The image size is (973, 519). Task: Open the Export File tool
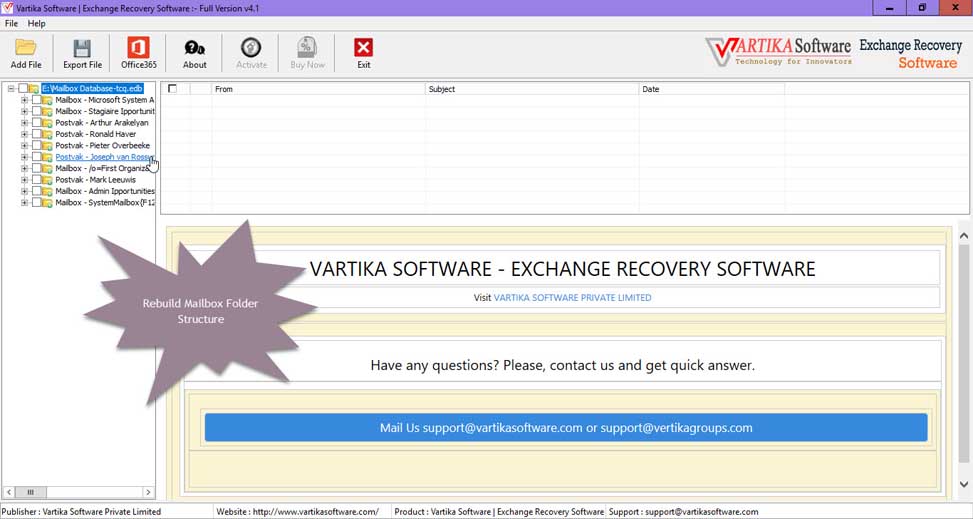pyautogui.click(x=82, y=53)
